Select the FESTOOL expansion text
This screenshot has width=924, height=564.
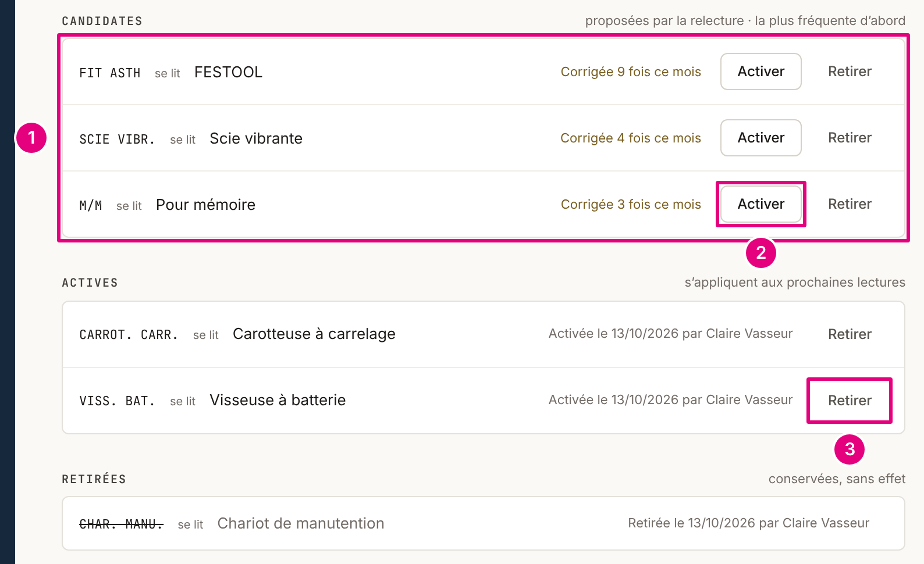point(228,72)
